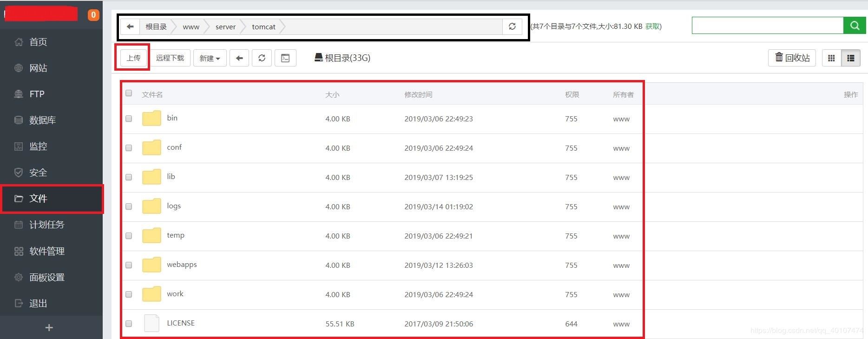The image size is (868, 339).
Task: Click the database icon beside 数据库
Action: (x=19, y=120)
